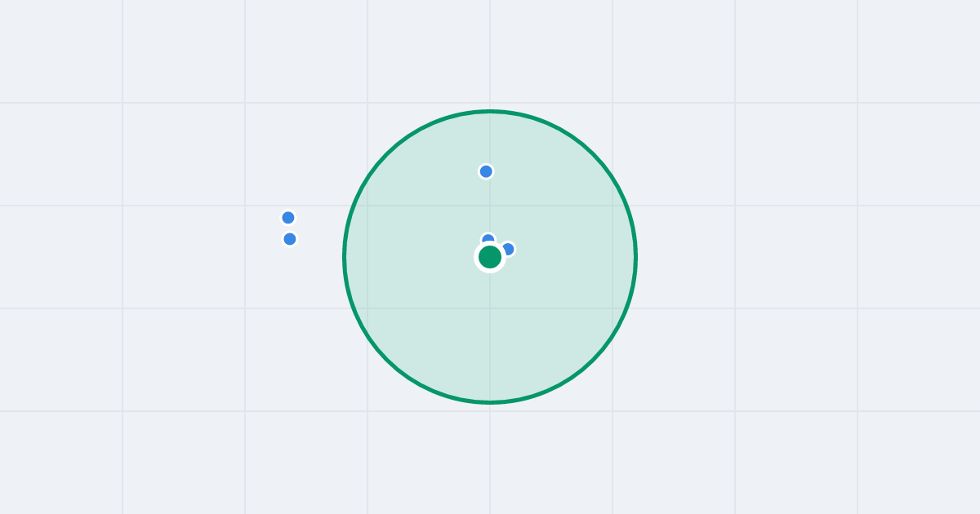
Task: Click empty map space right of the circle
Action: pos(776,257)
